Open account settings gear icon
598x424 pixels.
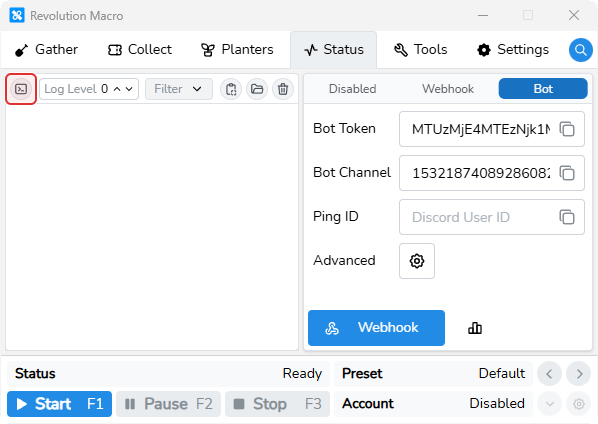579,403
